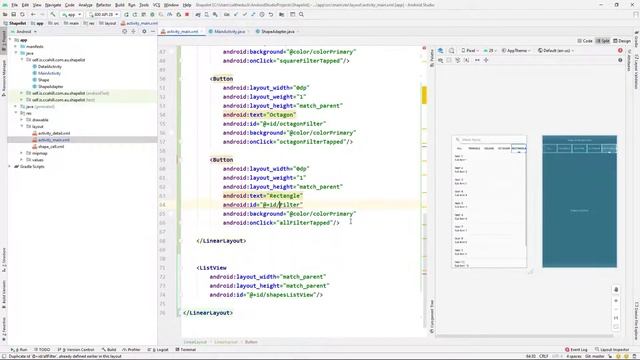Click the pan/move icon in design toolbar
640x360 pixels.
[x=486, y=60]
